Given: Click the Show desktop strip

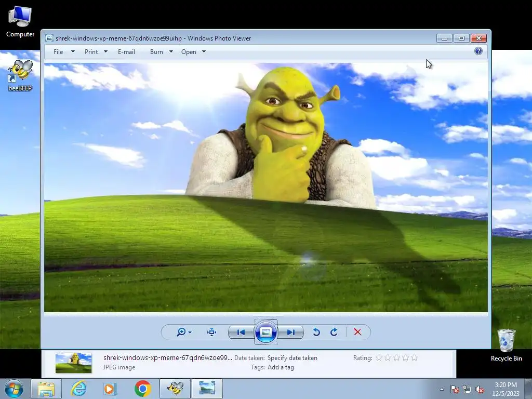Looking at the screenshot, I should click(528, 389).
